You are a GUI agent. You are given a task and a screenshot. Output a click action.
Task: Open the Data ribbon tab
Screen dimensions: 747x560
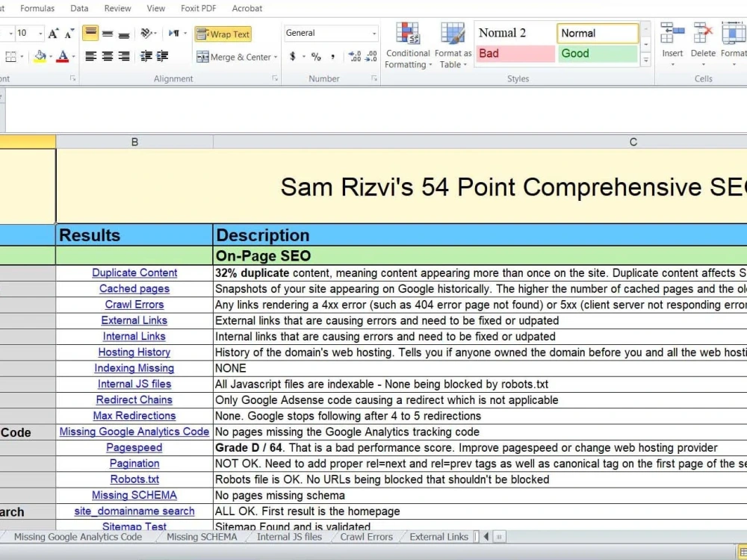79,8
